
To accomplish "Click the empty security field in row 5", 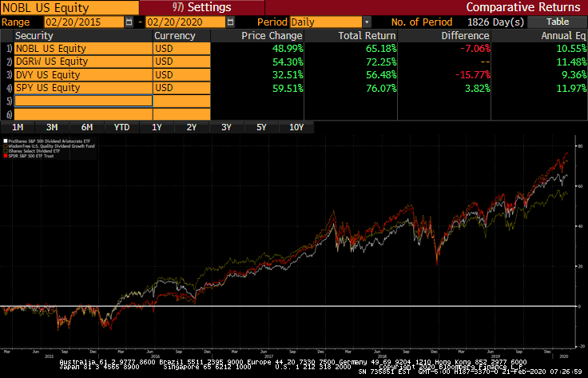I will [x=83, y=101].
